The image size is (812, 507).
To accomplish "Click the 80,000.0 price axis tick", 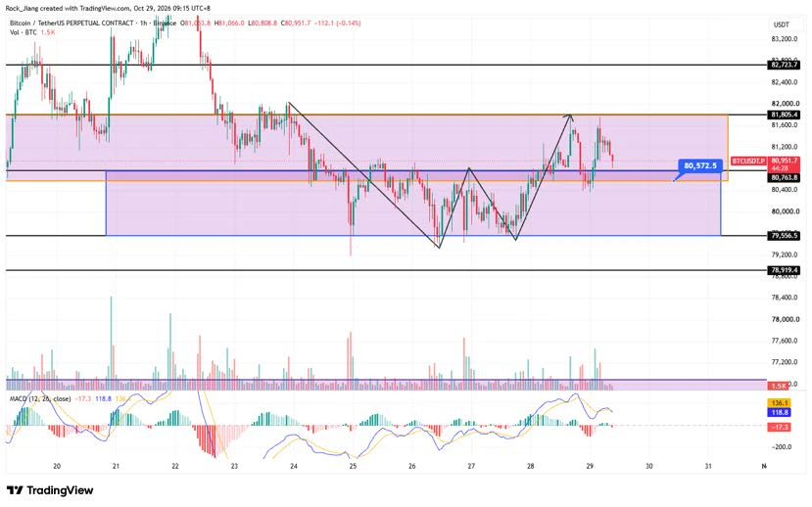I will 785,211.
